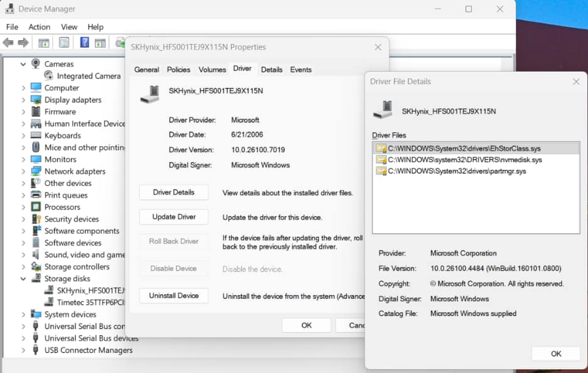588x373 pixels.
Task: Click the Processors chip icon
Action: pyautogui.click(x=36, y=207)
